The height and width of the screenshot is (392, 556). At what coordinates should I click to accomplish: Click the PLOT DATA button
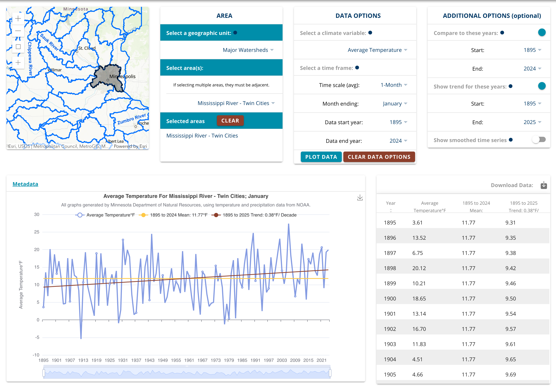pyautogui.click(x=321, y=157)
